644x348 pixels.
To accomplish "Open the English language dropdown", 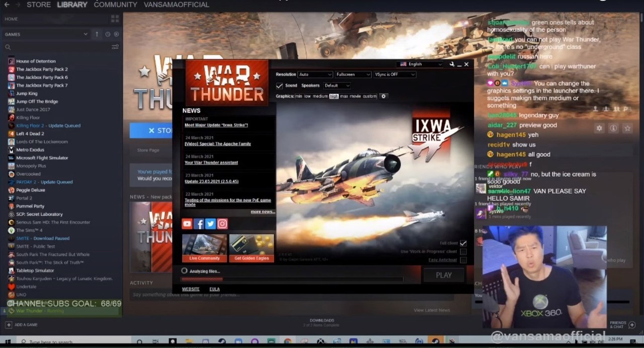I will [x=420, y=64].
